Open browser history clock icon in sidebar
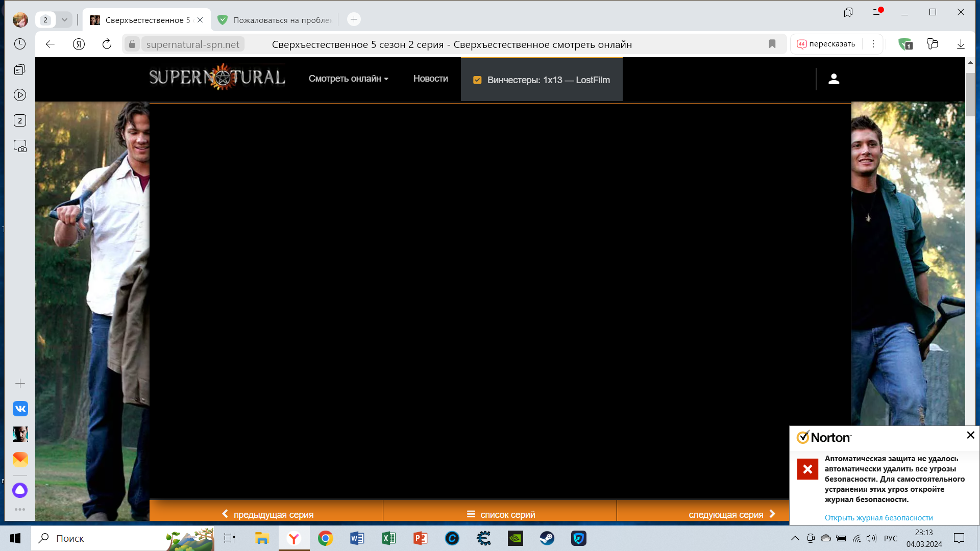 click(x=20, y=44)
